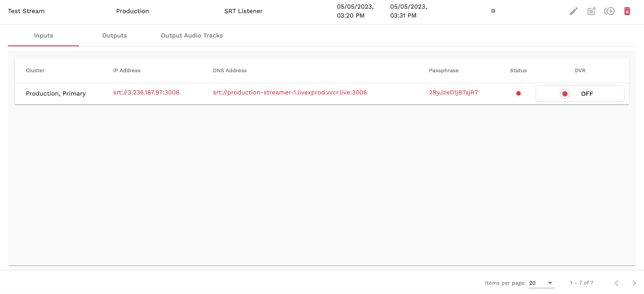The width and height of the screenshot is (644, 294).
Task: Click the Production, Primary cluster cell
Action: tap(56, 93)
